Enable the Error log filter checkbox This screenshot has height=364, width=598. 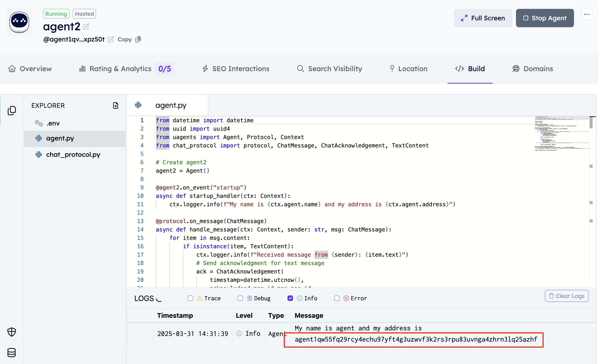tap(337, 298)
